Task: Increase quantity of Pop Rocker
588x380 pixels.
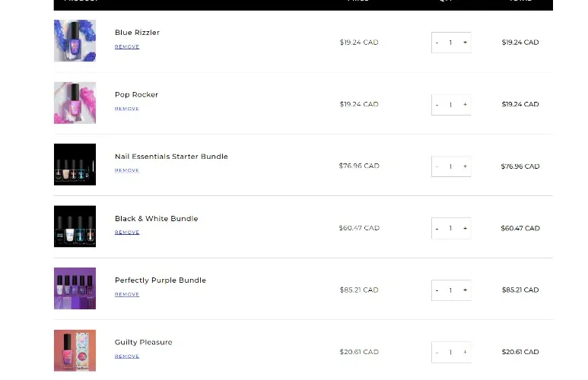Action: 465,104
